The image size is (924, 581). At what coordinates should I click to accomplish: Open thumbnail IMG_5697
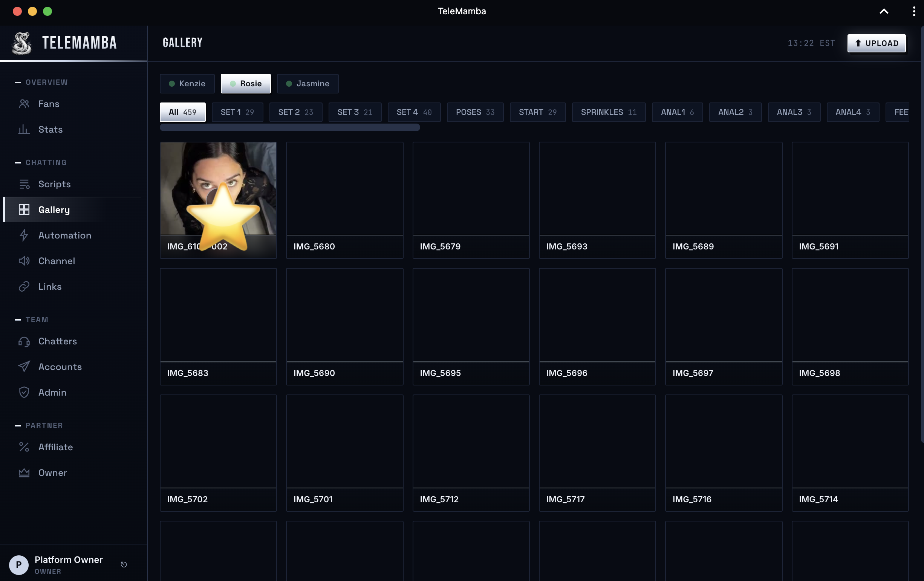(724, 327)
